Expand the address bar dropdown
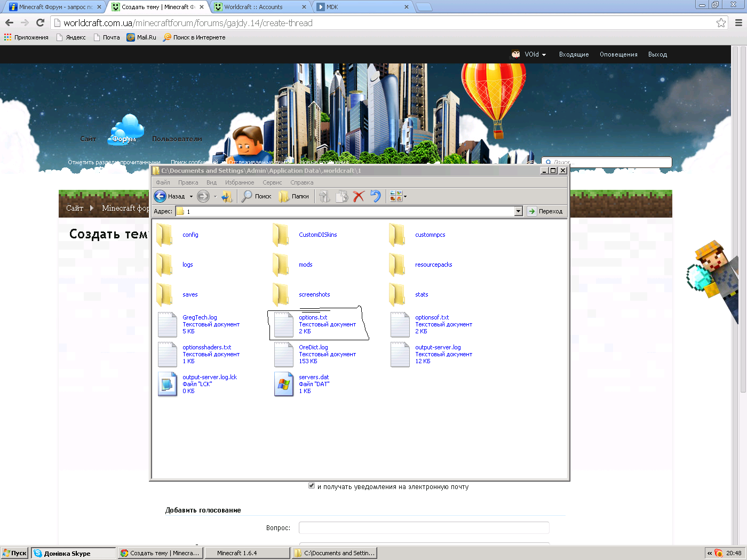 (x=518, y=211)
